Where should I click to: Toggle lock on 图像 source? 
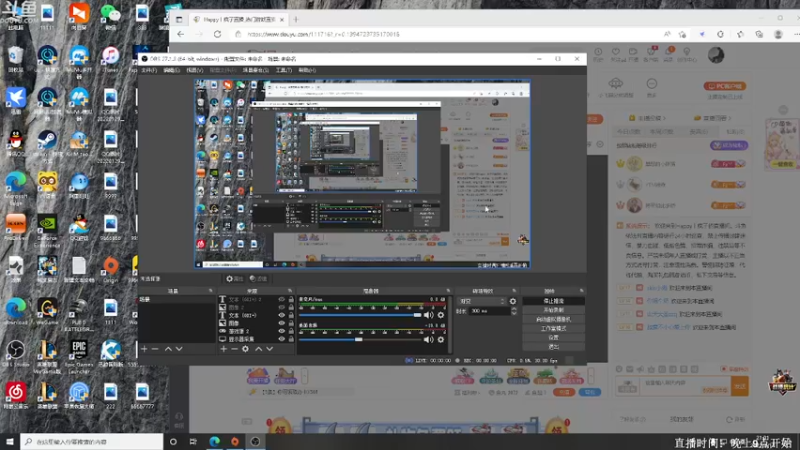coord(291,323)
